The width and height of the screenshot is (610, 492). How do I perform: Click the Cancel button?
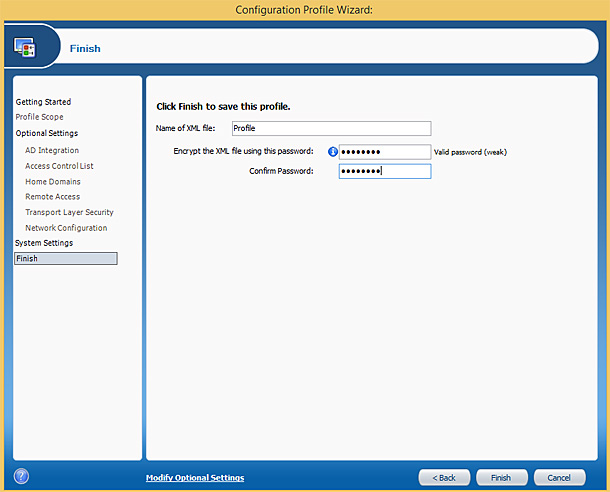(559, 478)
